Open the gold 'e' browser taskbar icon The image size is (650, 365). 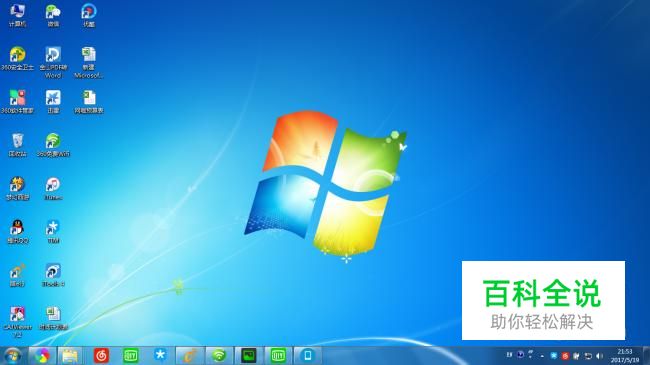click(x=189, y=356)
